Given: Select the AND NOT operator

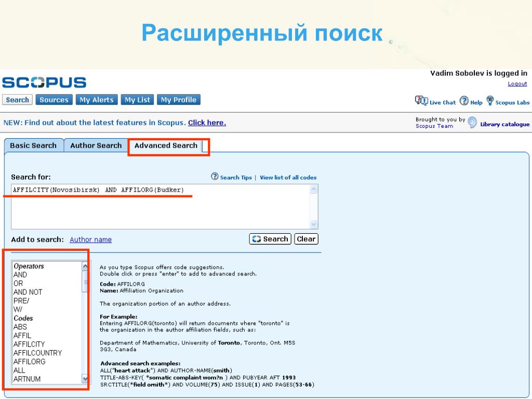Looking at the screenshot, I should [x=28, y=292].
